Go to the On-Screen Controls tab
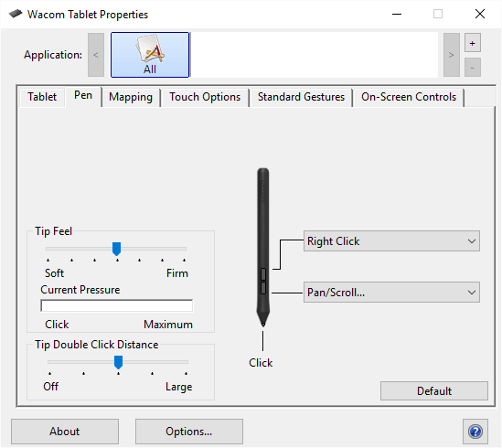Viewport: 502px width, 448px height. pos(409,97)
